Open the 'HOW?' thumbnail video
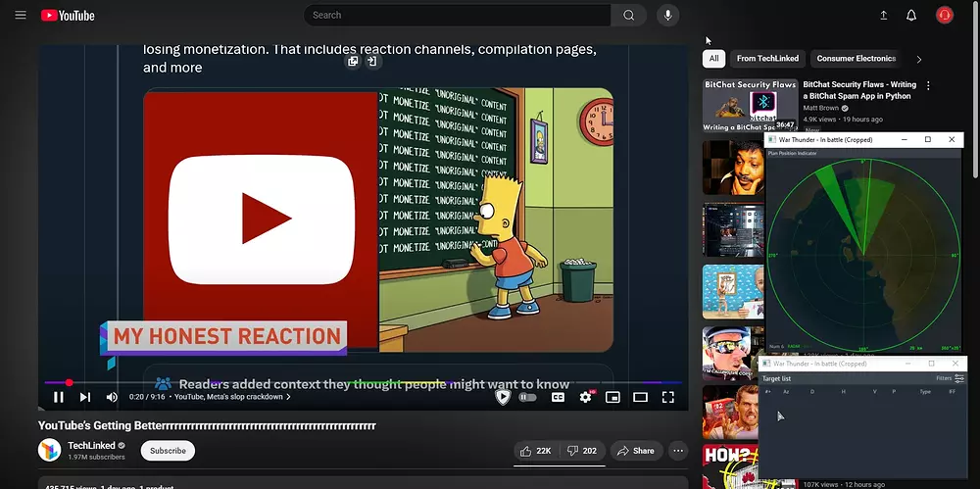Viewport: 980px width, 489px height. tap(730, 467)
